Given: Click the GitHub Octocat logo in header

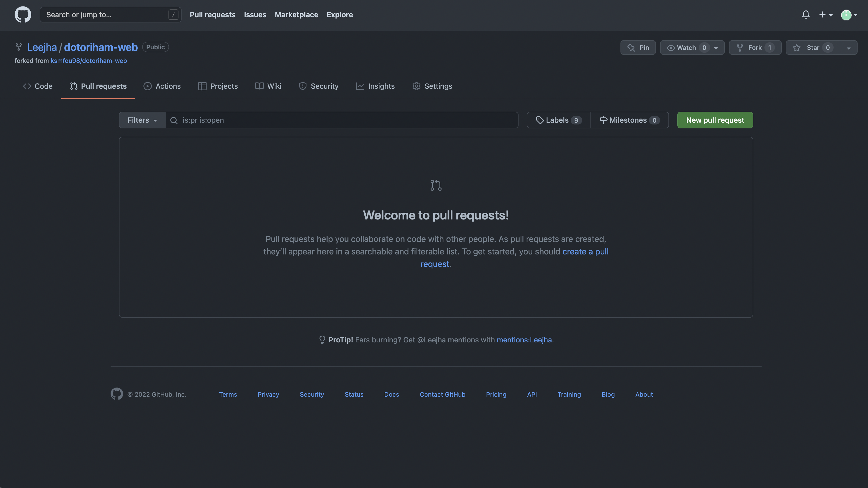Looking at the screenshot, I should (23, 15).
